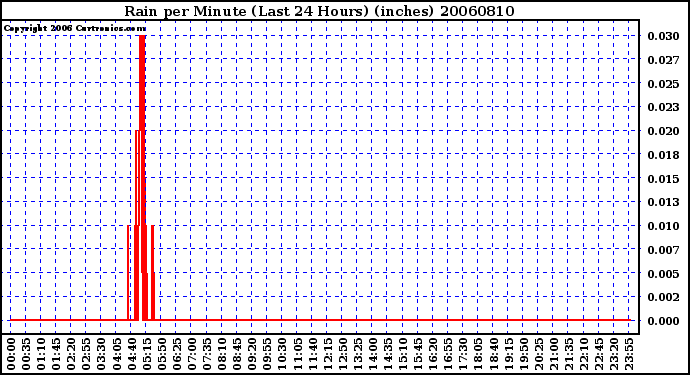Click the time label 19:50
Screen dimensions: 690x375
523,354
